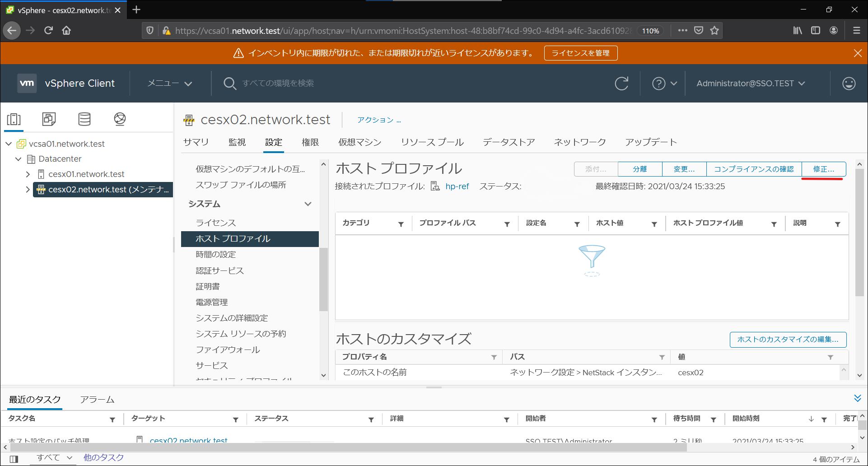This screenshot has height=466, width=868.
Task: Click the smiley feedback icon
Action: [x=849, y=84]
